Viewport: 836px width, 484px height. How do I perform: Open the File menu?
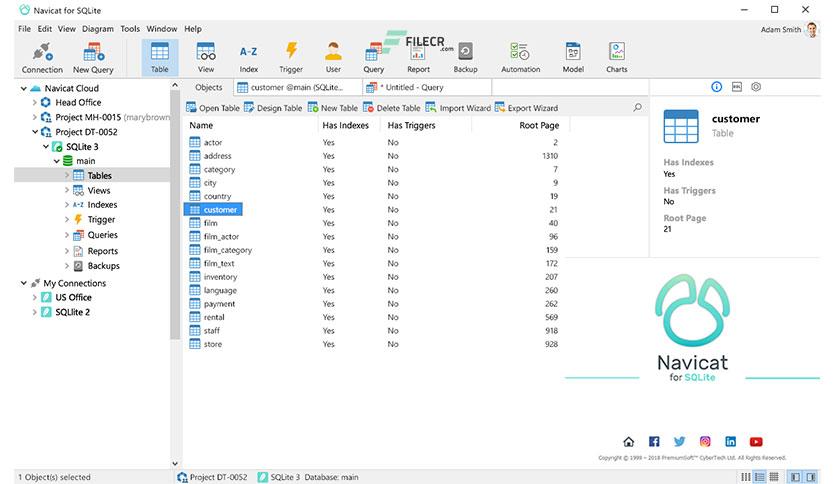[25, 29]
